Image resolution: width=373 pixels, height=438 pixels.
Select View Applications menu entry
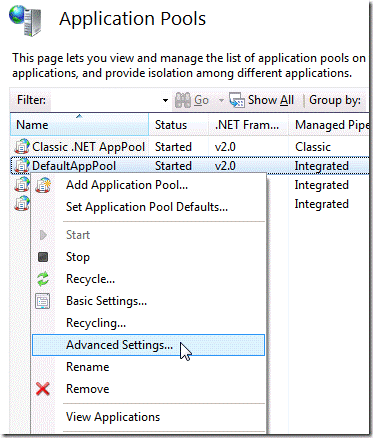pyautogui.click(x=148, y=417)
